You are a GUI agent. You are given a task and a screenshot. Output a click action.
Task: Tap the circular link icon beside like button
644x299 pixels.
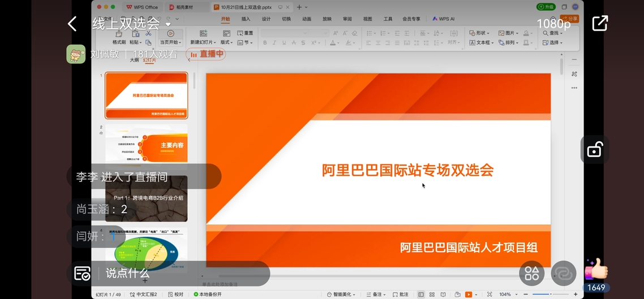tap(564, 274)
